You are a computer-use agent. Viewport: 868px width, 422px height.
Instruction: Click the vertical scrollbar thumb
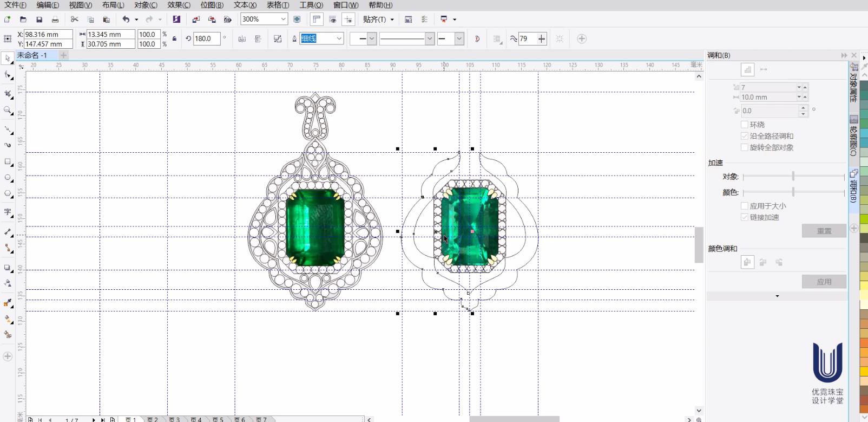tap(699, 245)
